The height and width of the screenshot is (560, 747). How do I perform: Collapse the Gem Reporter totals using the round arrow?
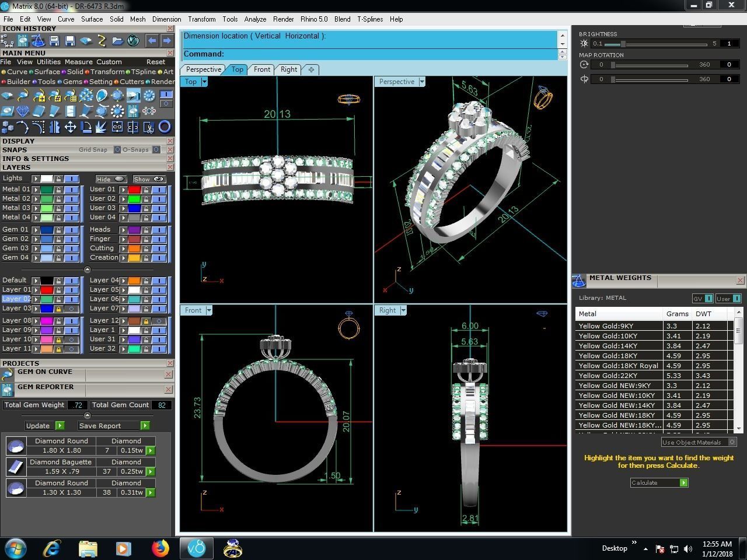click(87, 415)
